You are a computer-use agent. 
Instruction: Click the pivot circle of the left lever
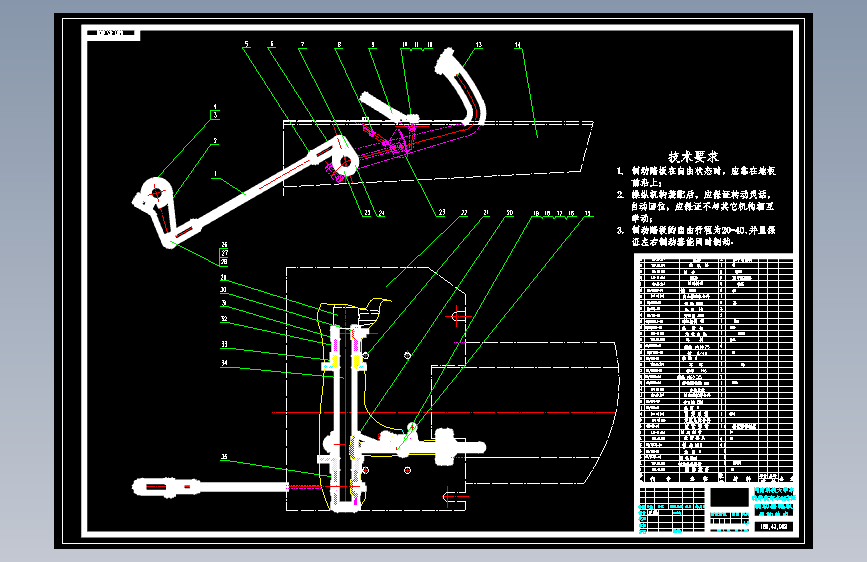(156, 193)
